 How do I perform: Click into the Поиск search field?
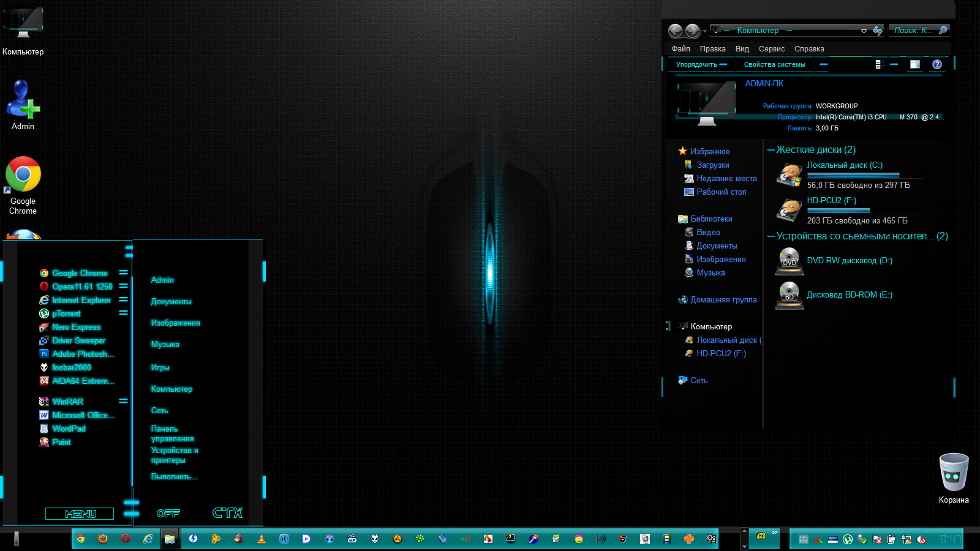pyautogui.click(x=913, y=30)
